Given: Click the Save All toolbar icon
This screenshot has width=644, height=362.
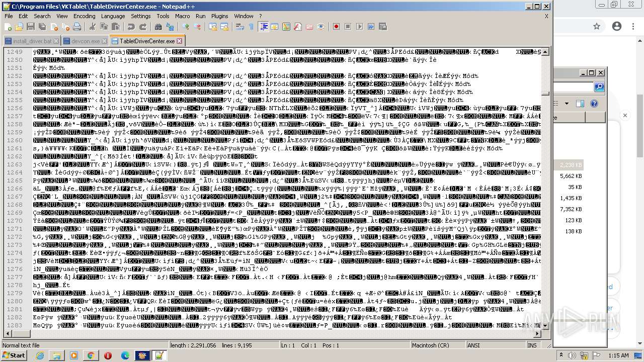Looking at the screenshot, I should (41, 27).
